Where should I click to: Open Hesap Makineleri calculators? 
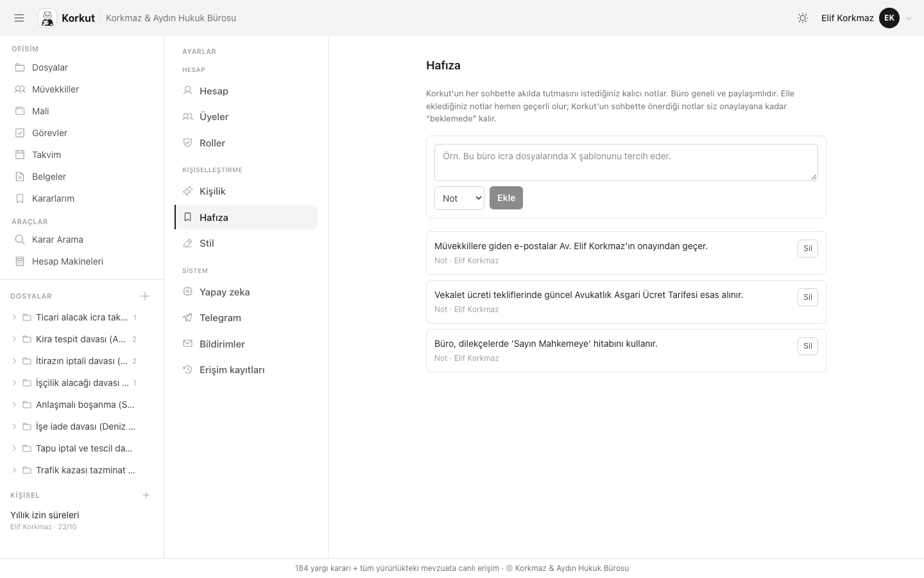[81, 261]
